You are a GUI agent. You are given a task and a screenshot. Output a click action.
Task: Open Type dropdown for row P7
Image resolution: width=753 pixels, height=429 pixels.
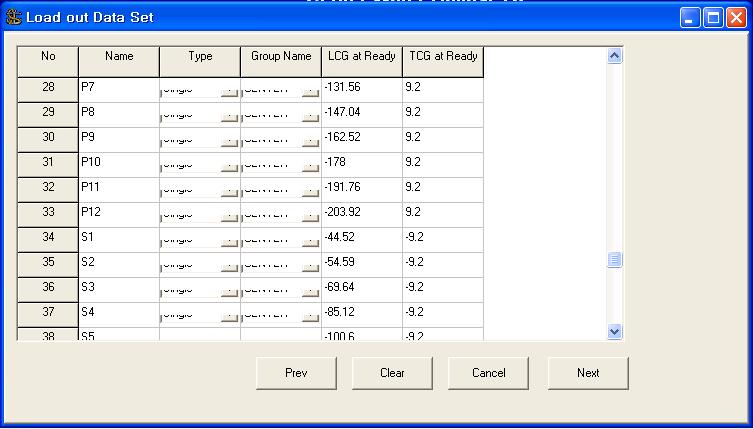coord(230,88)
